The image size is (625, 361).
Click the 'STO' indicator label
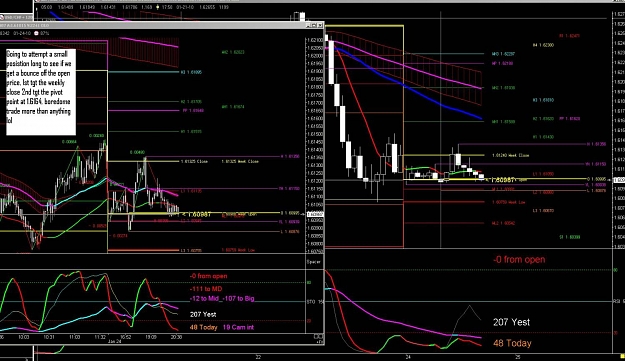coord(311,302)
